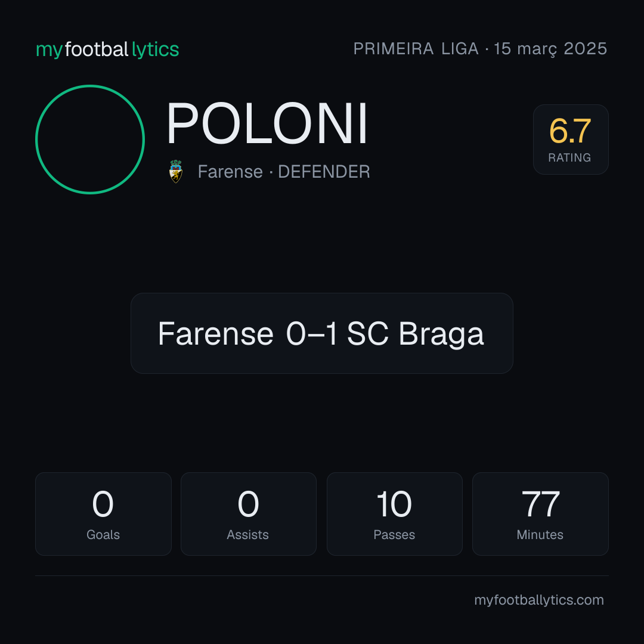644x644 pixels.
Task: Click the POLONI player name heading
Action: pyautogui.click(x=267, y=123)
